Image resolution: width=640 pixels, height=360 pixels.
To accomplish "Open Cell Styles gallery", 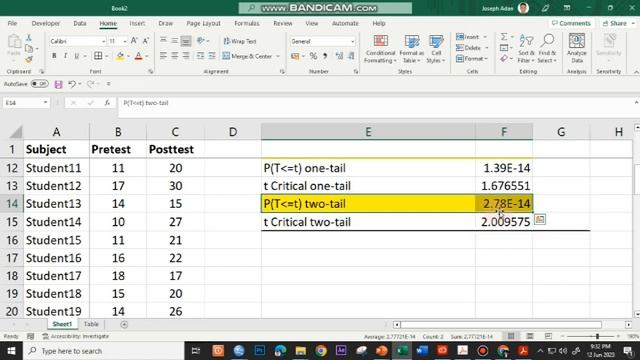I will (436, 49).
